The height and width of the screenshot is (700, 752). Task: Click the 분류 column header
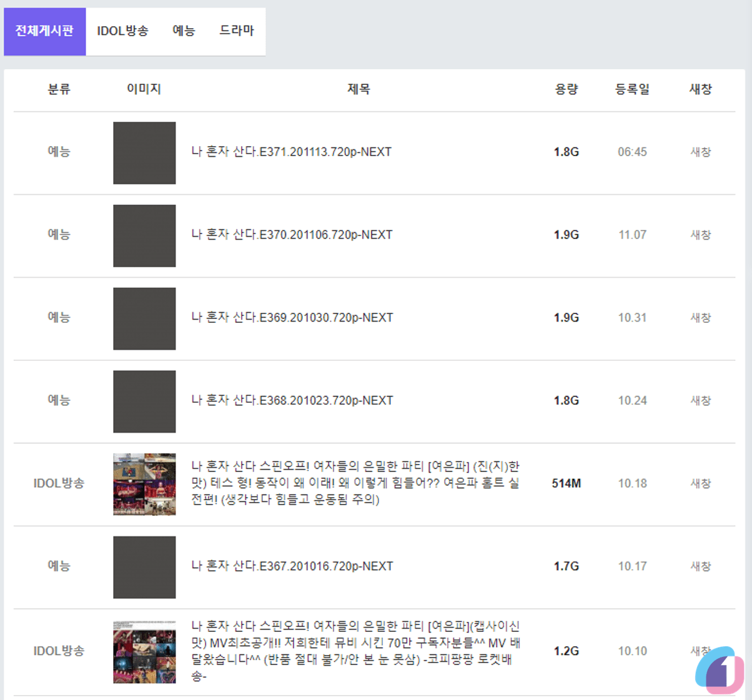[59, 89]
